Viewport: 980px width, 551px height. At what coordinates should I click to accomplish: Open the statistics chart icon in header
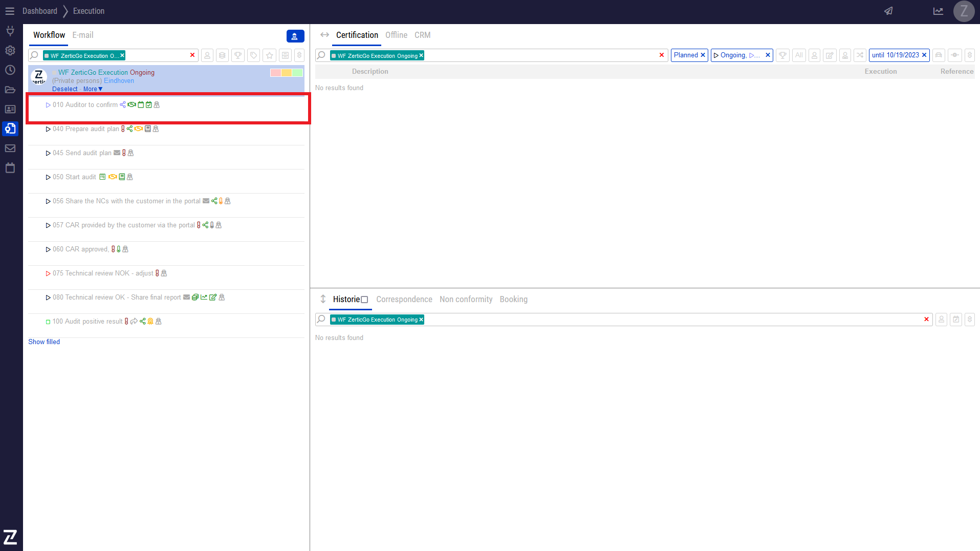[938, 11]
